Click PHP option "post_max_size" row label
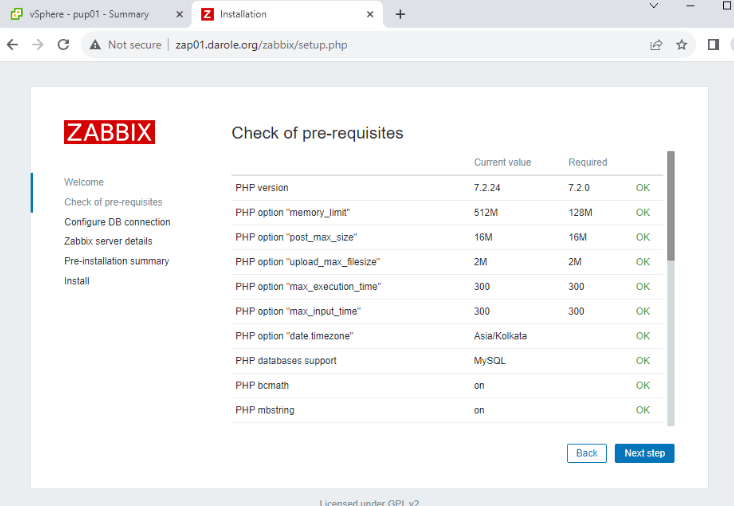Viewport: 734px width, 506px height. (296, 237)
